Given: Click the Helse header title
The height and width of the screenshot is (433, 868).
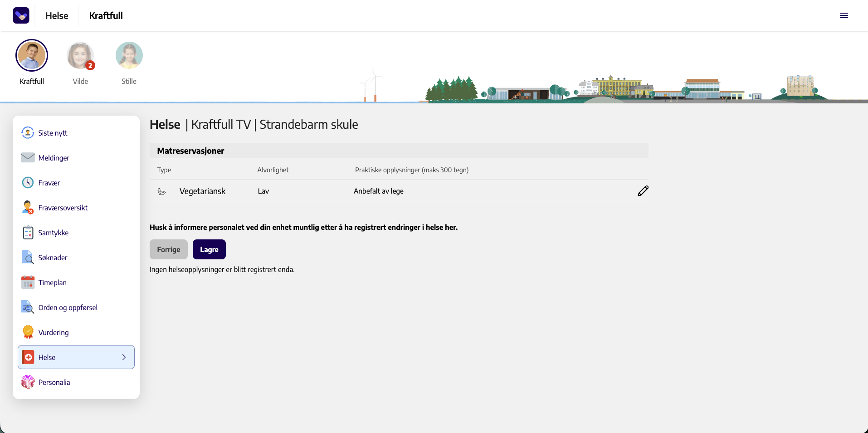Looking at the screenshot, I should click(x=57, y=15).
